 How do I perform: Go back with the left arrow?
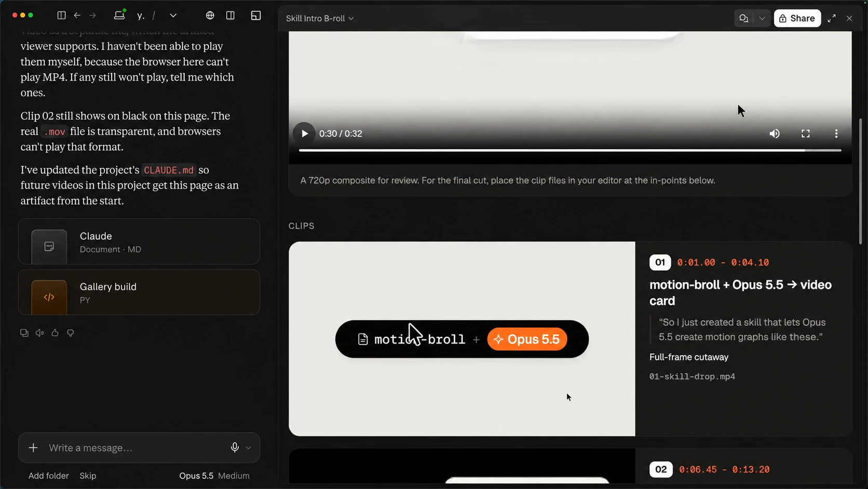[x=77, y=16]
